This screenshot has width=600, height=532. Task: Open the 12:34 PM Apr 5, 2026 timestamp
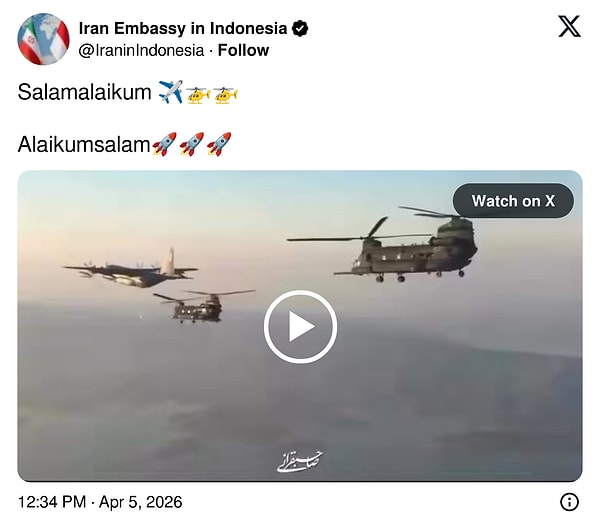pyautogui.click(x=100, y=502)
